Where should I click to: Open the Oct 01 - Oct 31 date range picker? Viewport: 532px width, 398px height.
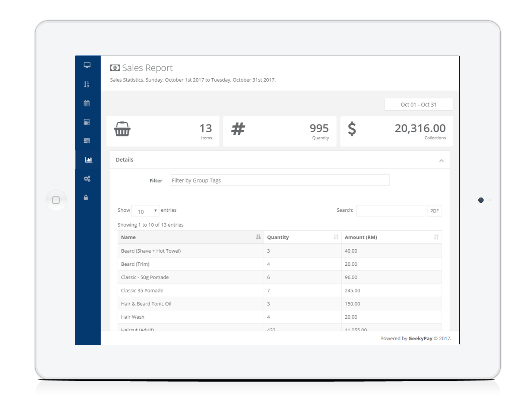pyautogui.click(x=418, y=105)
